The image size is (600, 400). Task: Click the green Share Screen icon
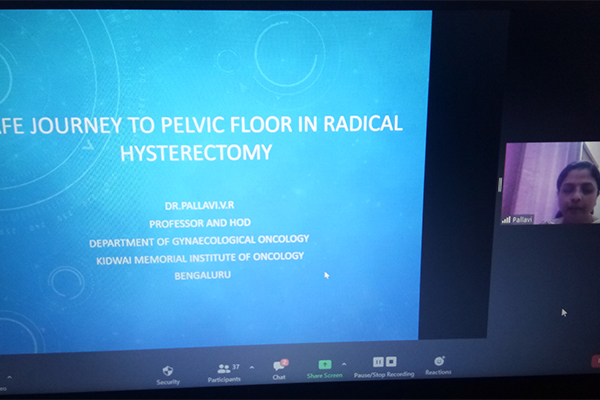coord(324,365)
